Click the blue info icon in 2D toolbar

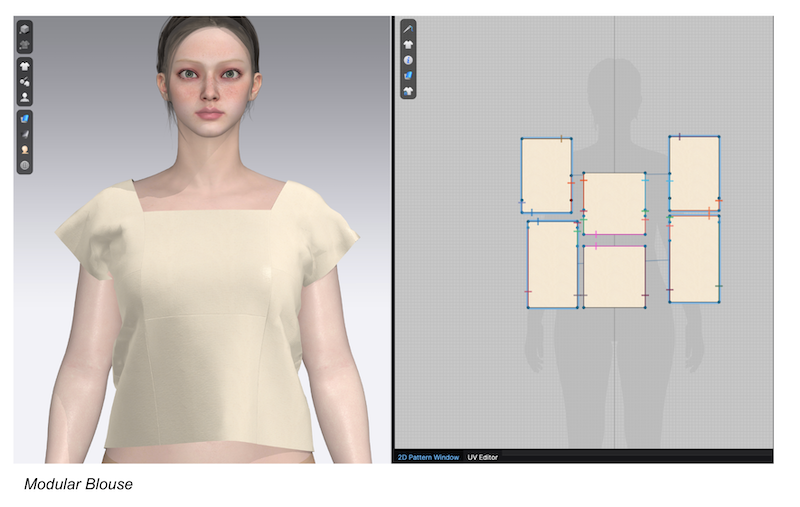408,60
